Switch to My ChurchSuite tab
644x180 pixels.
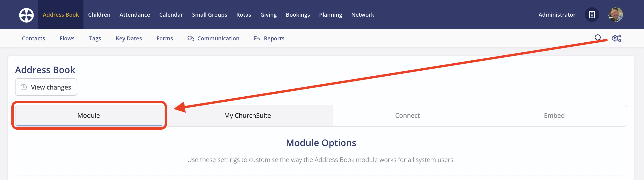click(247, 116)
